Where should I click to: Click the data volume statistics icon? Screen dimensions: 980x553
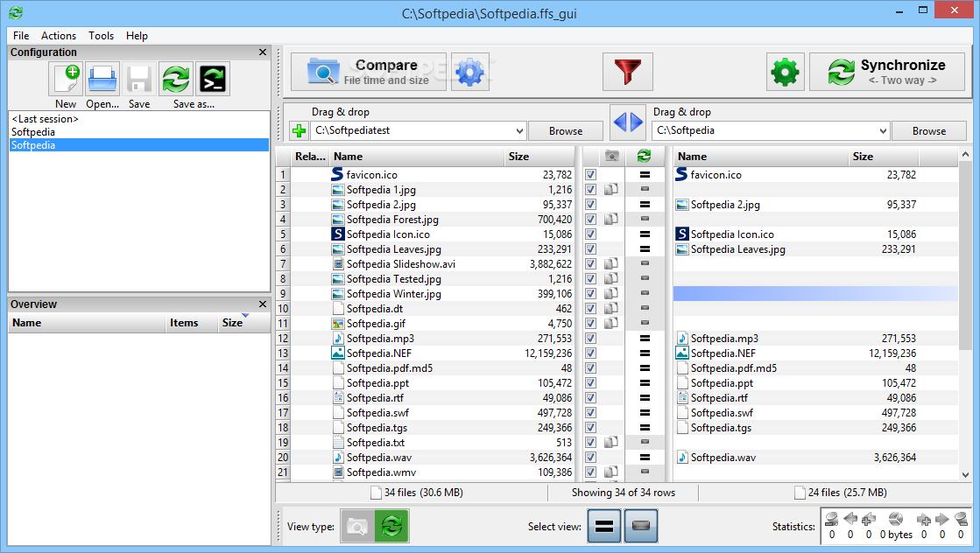coord(896,519)
